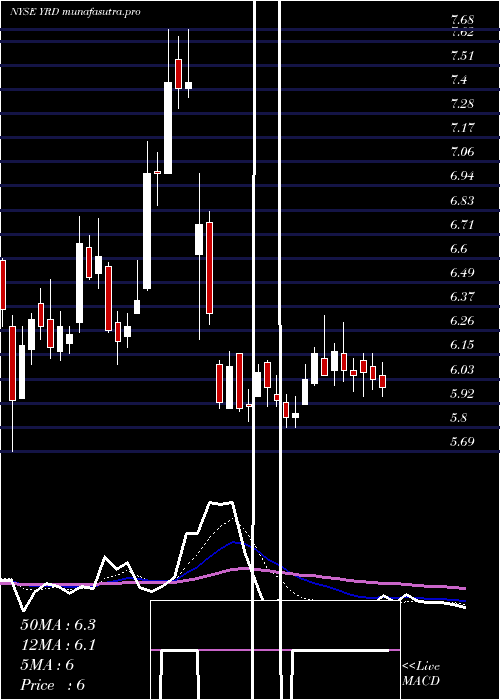Image resolution: width=500 pixels, height=700 pixels.
Task: Click the 7.17 price axis label
Action: coord(462,128)
